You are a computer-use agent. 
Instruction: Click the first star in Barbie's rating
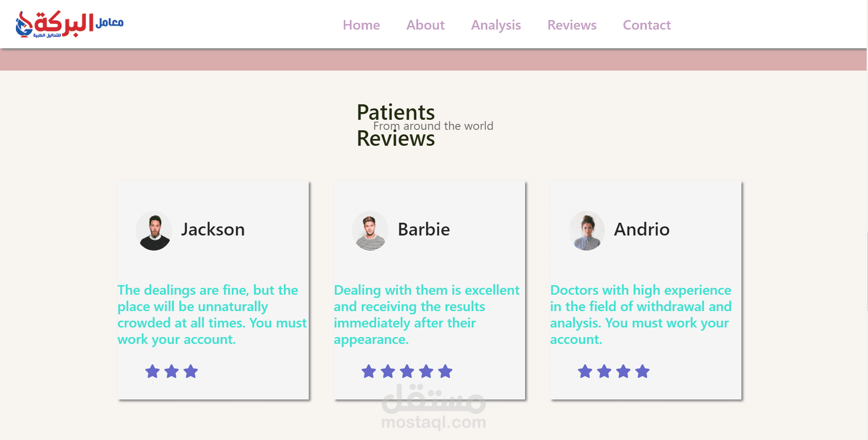point(369,372)
